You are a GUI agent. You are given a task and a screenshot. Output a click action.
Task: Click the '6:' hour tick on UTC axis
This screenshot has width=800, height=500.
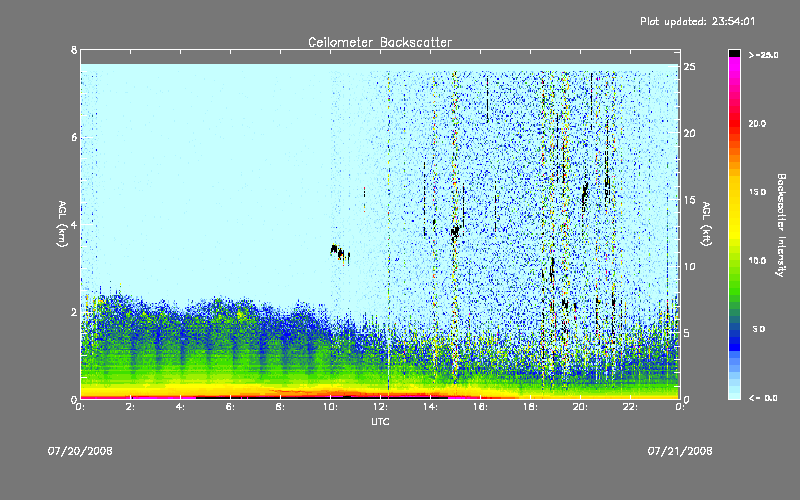pyautogui.click(x=230, y=407)
